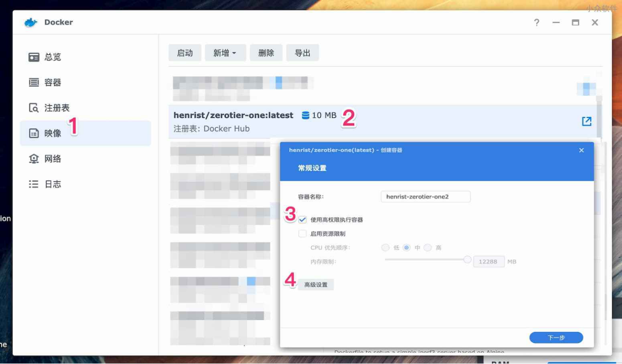This screenshot has height=364, width=622.
Task: Select the henrist/zerotier-one:latest image row
Action: tap(383, 121)
